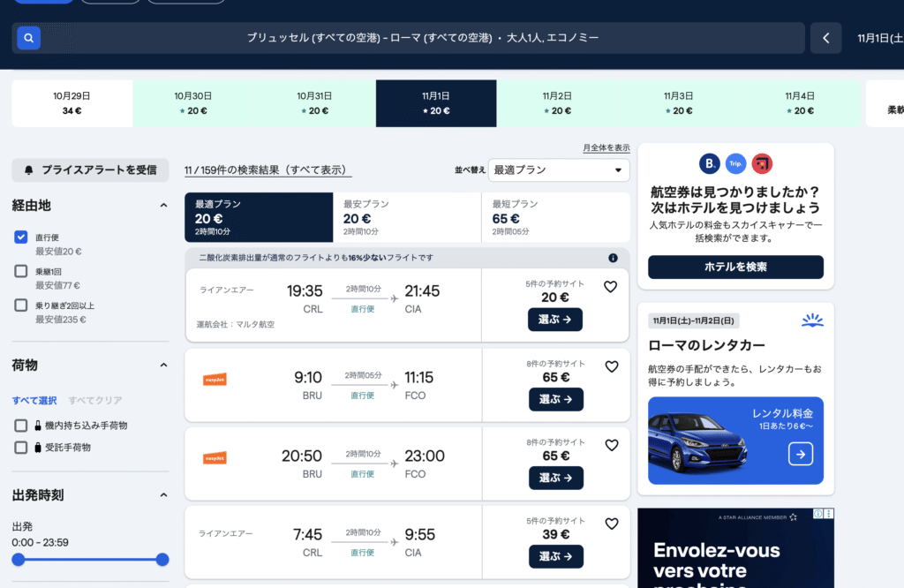Click heart icon on 20:50 easyJet flight
Image resolution: width=904 pixels, height=588 pixels.
pos(611,446)
